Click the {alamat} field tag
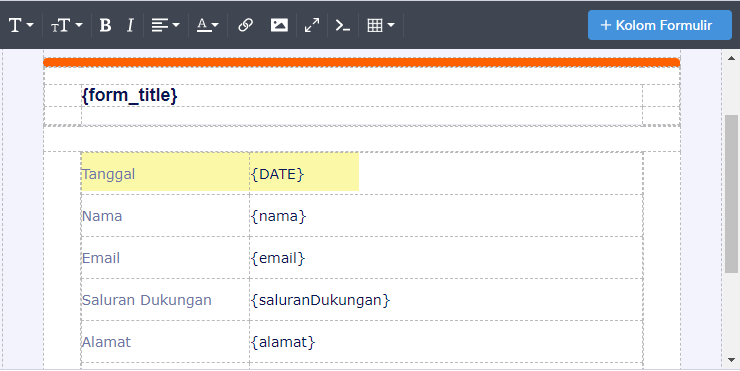The height and width of the screenshot is (371, 740). (x=283, y=342)
